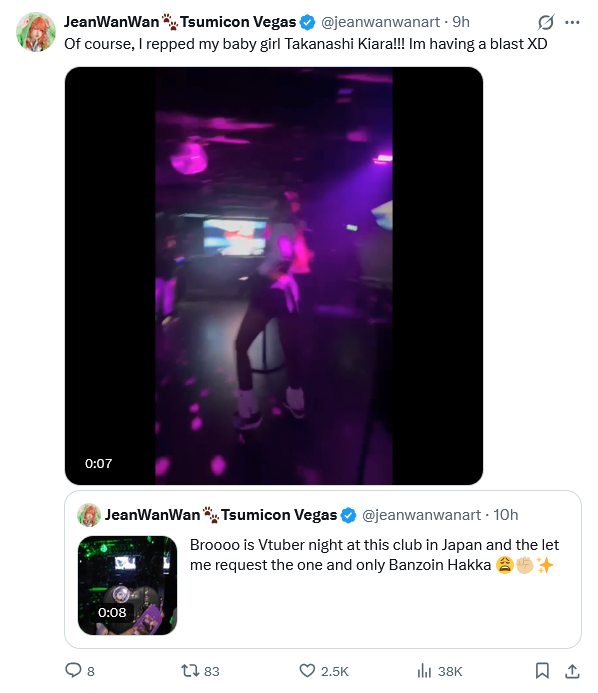Click the verified badge in the quoted tweet

point(349,515)
